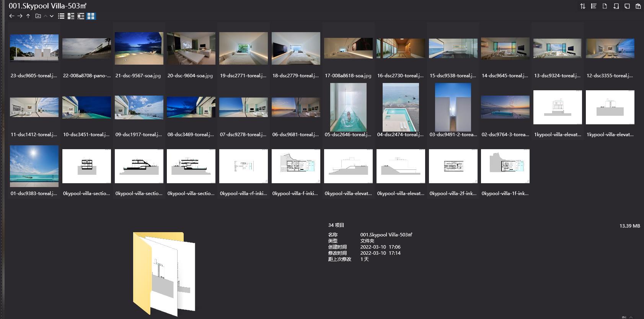Open the group-by list options icon
The width and height of the screenshot is (644, 319).
point(593,6)
